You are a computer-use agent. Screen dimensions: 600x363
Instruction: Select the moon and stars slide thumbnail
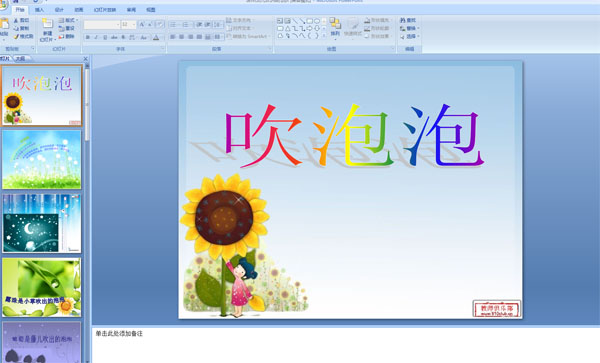coord(42,223)
